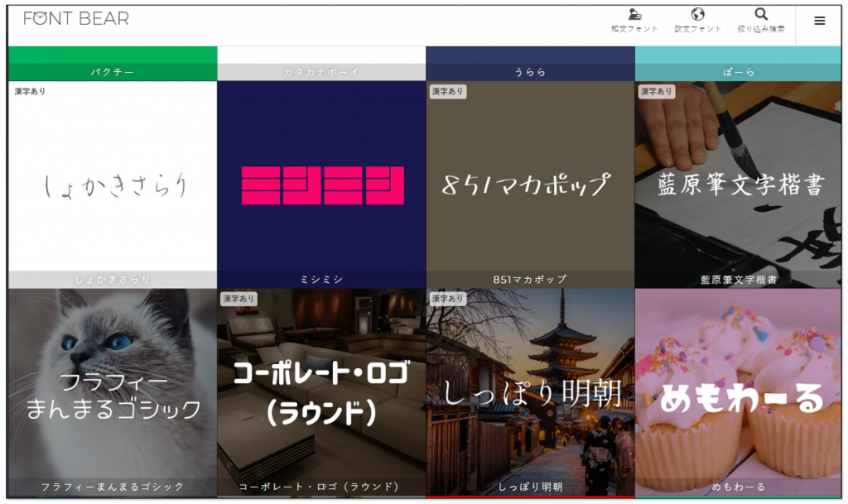The image size is (848, 504).
Task: Select the しっぽり明朝 pagoda tile
Action: pyautogui.click(x=530, y=393)
